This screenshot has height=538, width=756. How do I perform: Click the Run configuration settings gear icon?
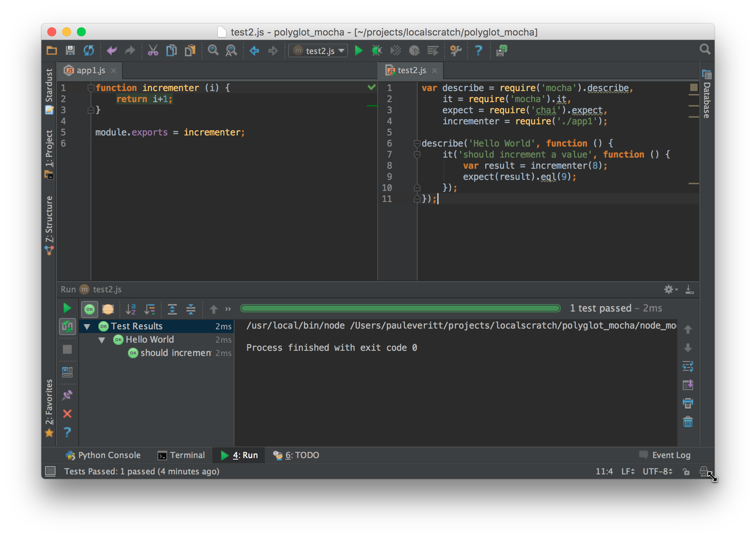pyautogui.click(x=669, y=289)
